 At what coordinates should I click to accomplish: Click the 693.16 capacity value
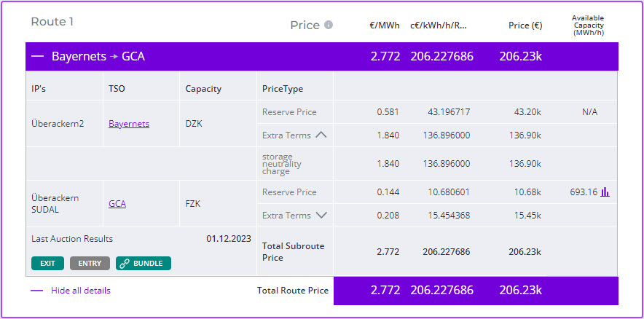pos(584,192)
